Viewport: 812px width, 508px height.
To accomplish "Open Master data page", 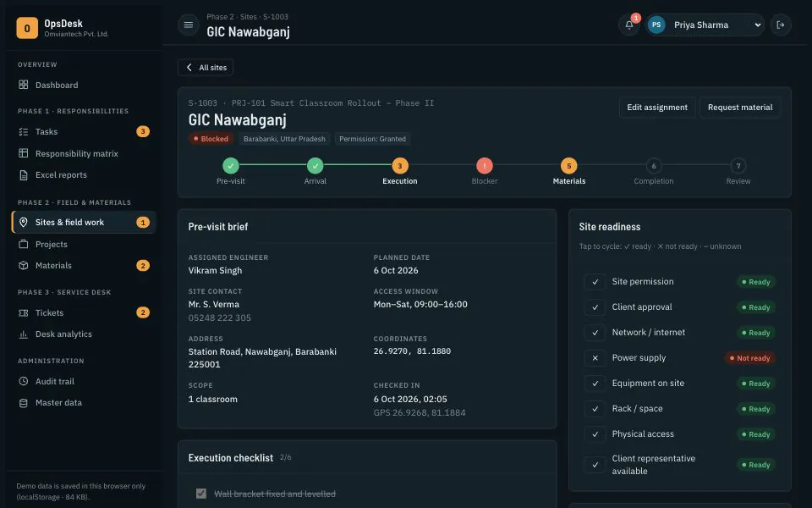I will point(84,403).
